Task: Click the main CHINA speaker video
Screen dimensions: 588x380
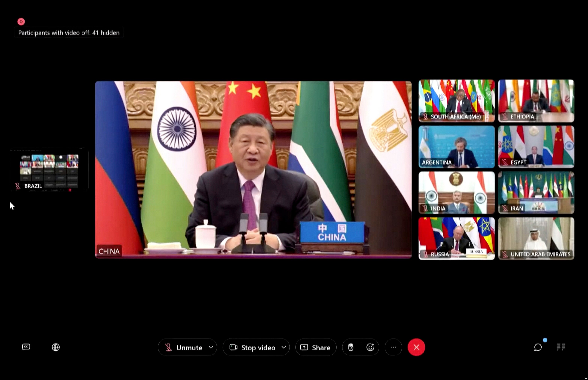Action: (253, 170)
